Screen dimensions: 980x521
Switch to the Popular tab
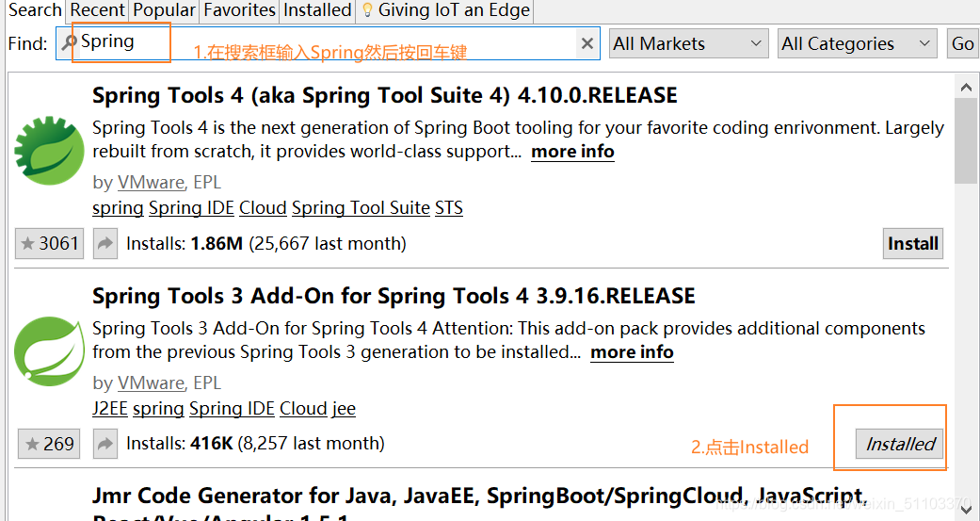click(164, 10)
